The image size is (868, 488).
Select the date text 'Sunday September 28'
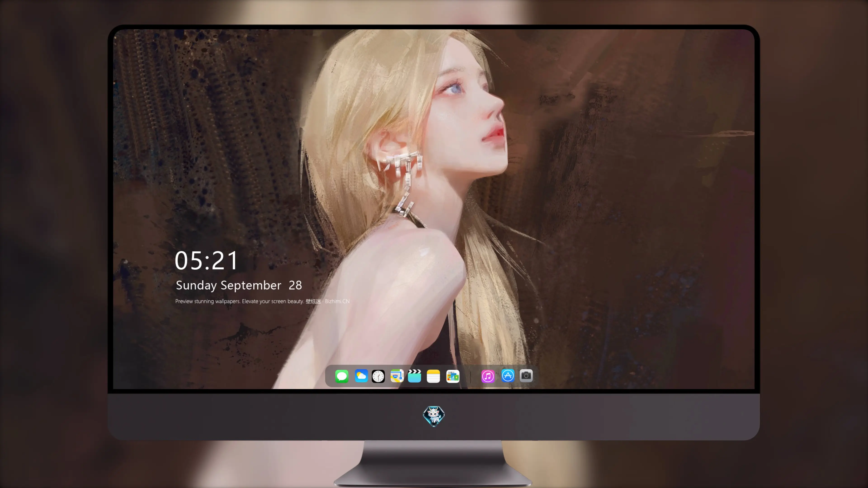coord(239,285)
